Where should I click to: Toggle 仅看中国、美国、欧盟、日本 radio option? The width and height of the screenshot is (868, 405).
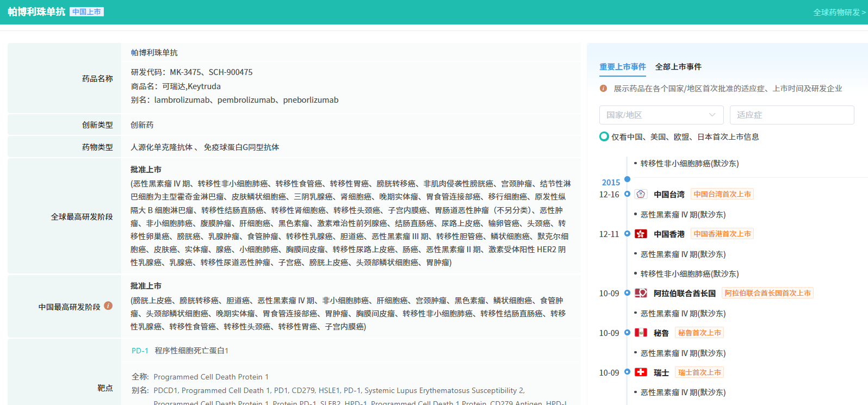(x=604, y=136)
